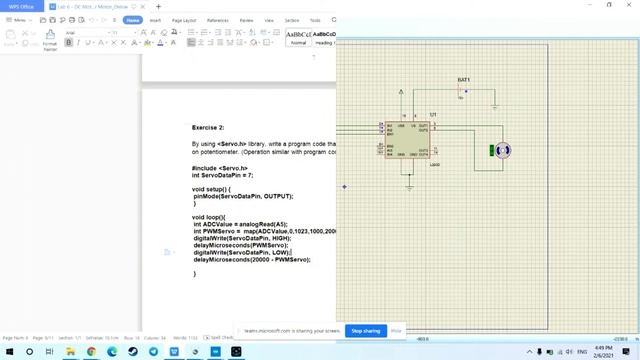Click the Cut scissors icon
Screen dimensions: 640x360
pyautogui.click(x=25, y=33)
